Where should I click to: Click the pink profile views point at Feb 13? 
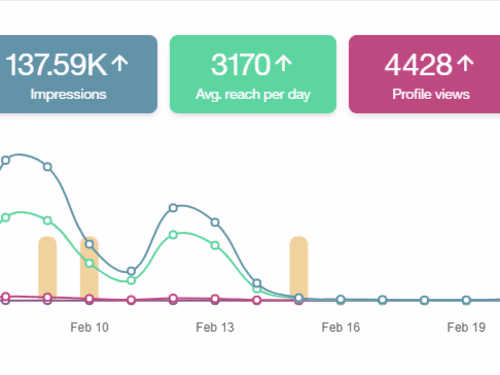215,299
